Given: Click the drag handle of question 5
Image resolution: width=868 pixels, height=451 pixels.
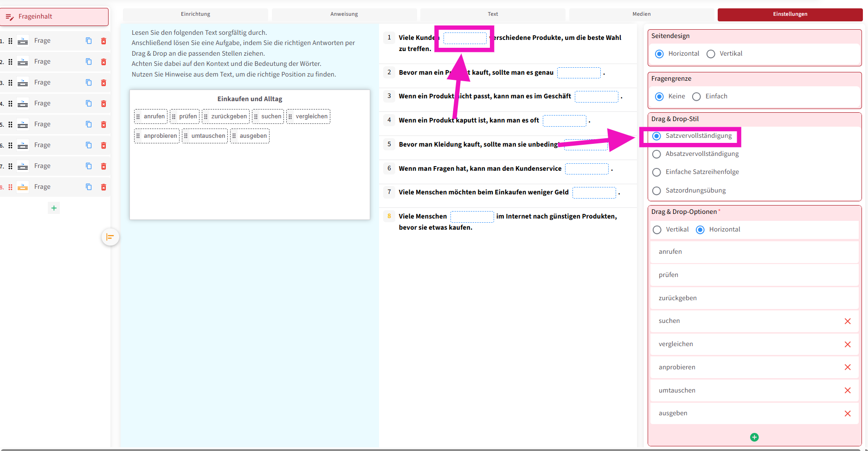Looking at the screenshot, I should [x=10, y=124].
